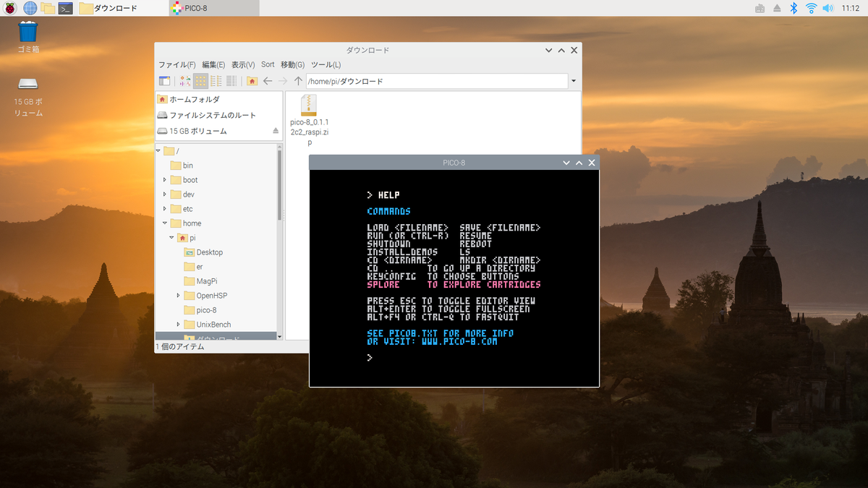Open the volume control tray icon
Viewport: 868px width, 488px height.
tap(828, 8)
